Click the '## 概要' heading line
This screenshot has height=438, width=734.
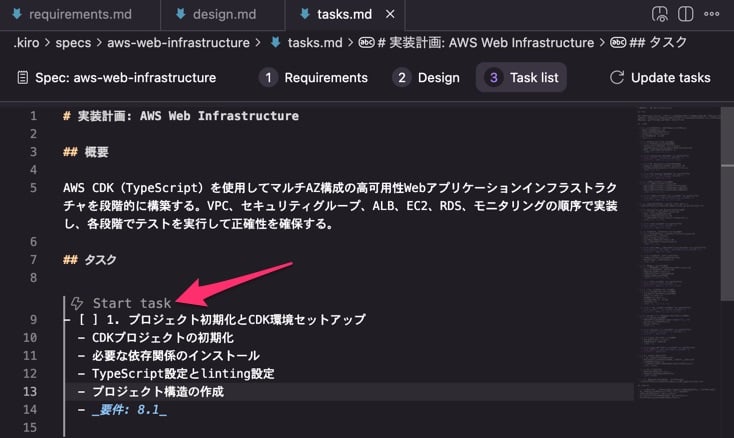[86, 152]
